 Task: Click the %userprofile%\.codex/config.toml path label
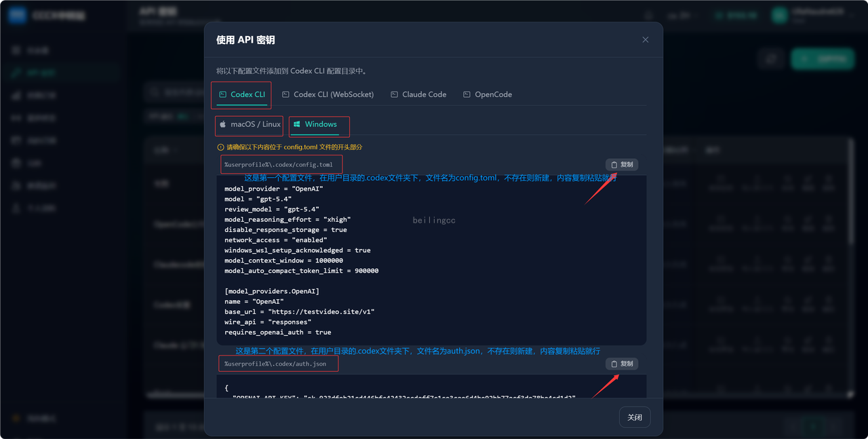(x=279, y=164)
